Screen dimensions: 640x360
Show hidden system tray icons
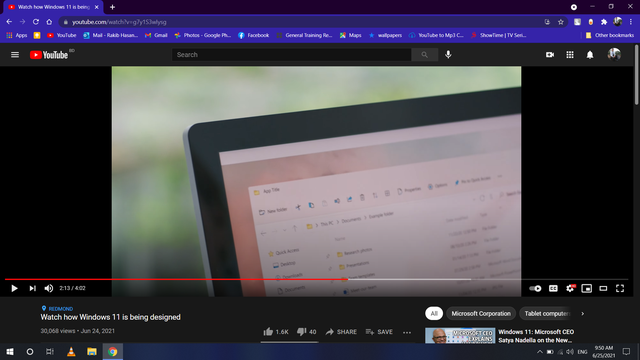pos(540,351)
